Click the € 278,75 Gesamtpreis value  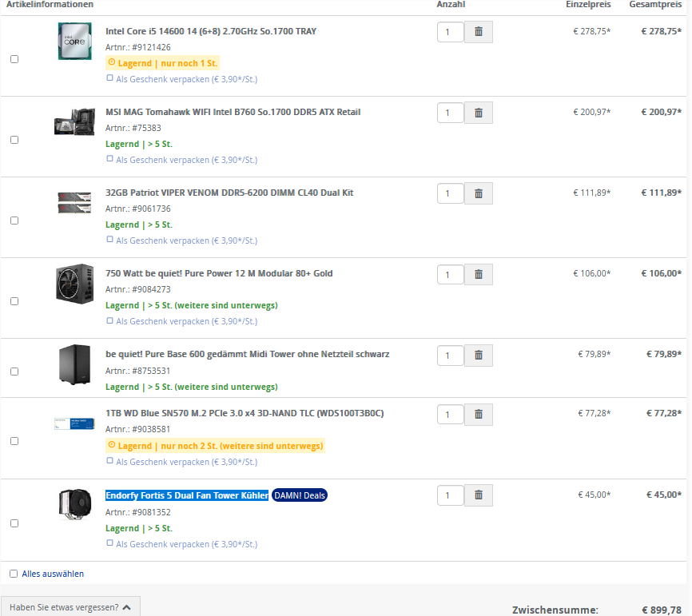coord(661,31)
